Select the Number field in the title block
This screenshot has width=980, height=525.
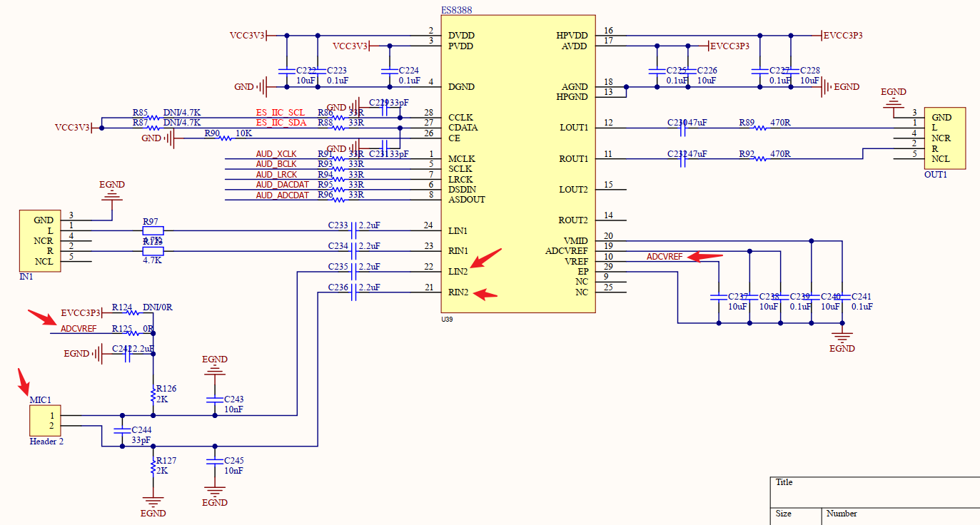(x=842, y=514)
